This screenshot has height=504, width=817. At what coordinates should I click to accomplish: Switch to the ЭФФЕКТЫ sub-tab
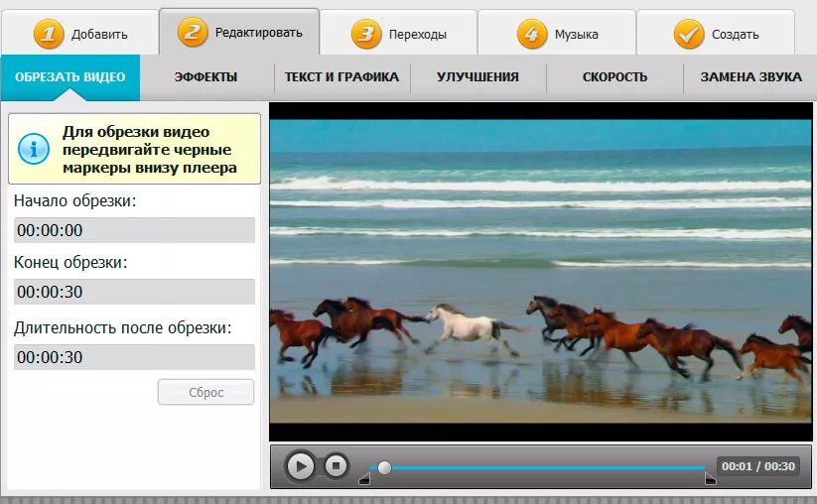tap(205, 77)
